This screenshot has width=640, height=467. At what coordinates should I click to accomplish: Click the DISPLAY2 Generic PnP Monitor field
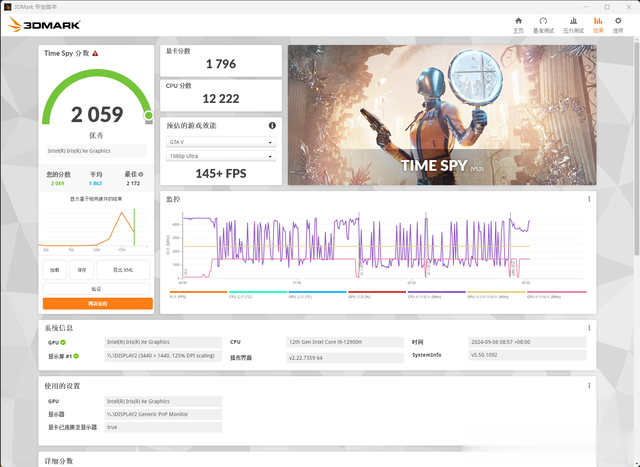[x=163, y=414]
